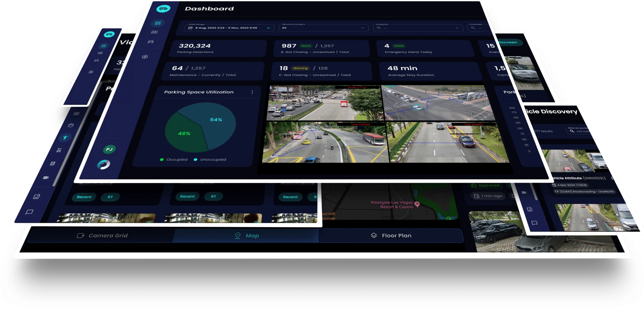
Task: Select the video camera icon in rear left sidebar
Action: click(x=46, y=178)
